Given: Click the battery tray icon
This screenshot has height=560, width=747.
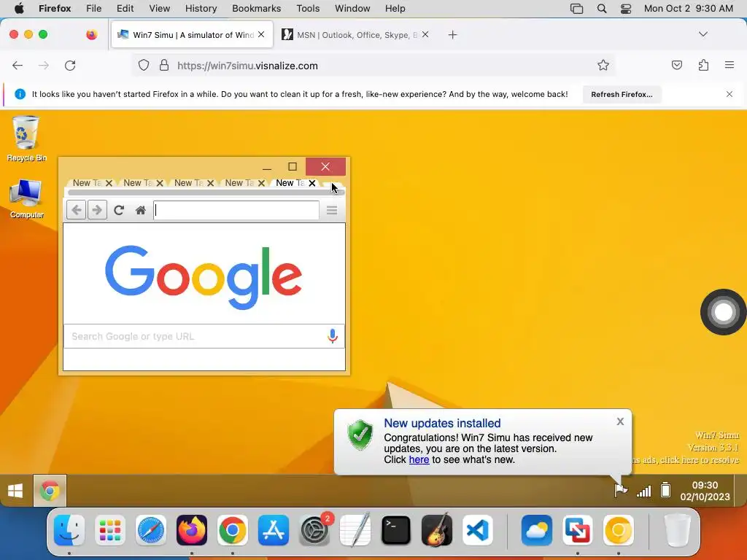Looking at the screenshot, I should pos(665,490).
